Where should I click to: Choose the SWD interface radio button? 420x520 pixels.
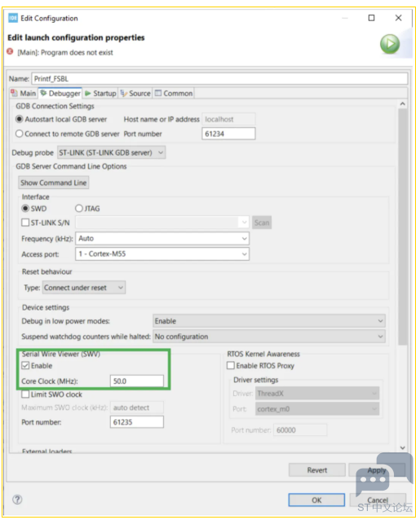25,209
